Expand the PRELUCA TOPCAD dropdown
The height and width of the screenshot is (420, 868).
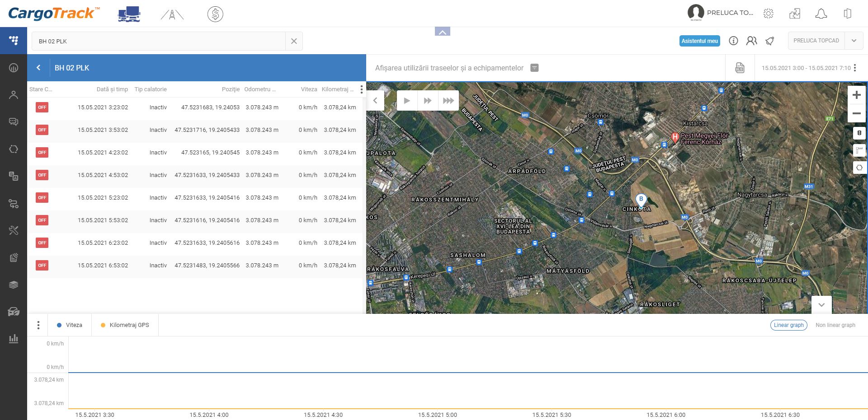854,41
